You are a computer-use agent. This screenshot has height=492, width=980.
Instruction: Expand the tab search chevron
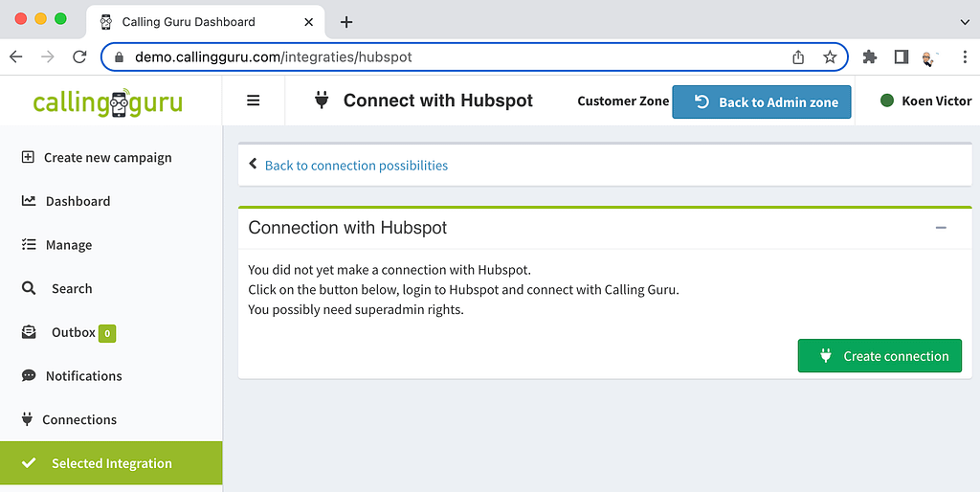965,22
